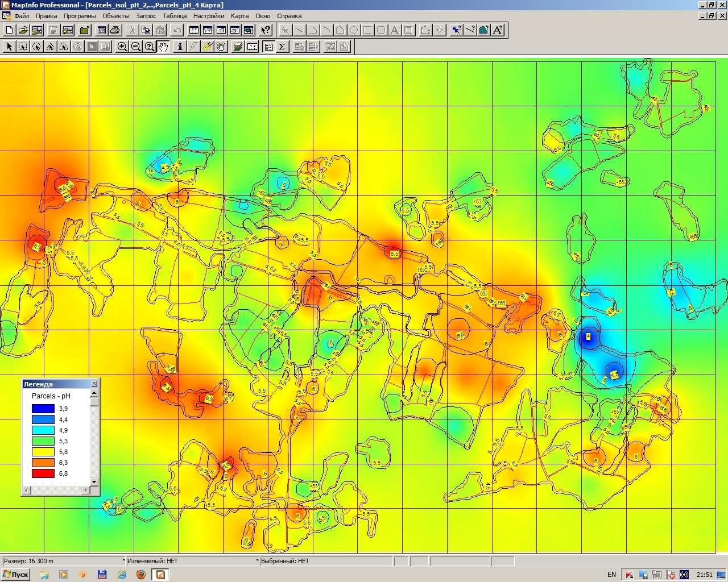Choose the arrow Select tool
Viewport: 728px width, 582px height.
[x=9, y=47]
